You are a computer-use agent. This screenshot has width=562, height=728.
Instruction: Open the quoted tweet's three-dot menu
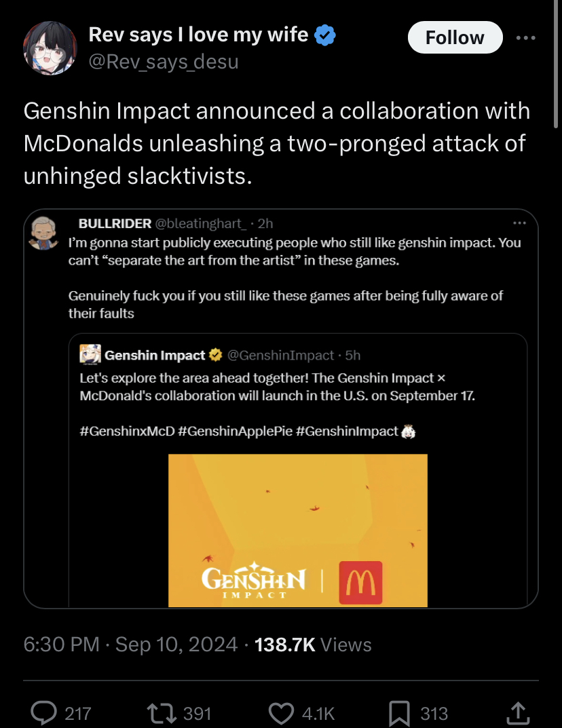519,223
